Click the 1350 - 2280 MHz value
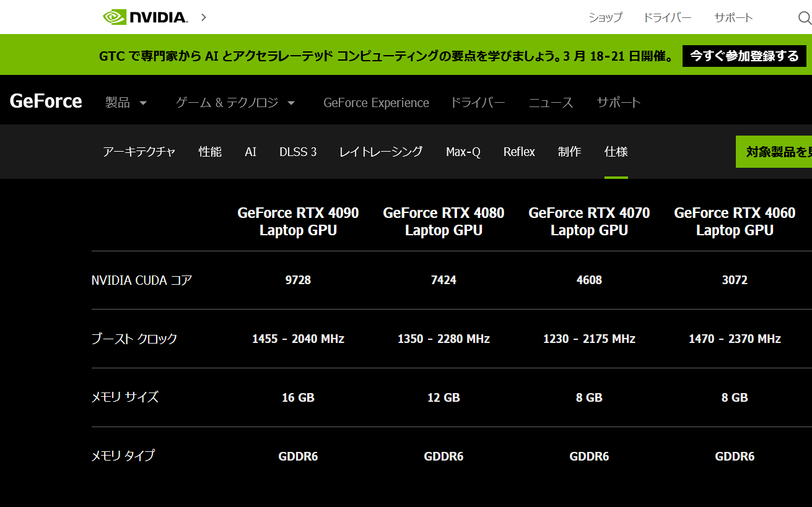This screenshot has height=507, width=812. (x=443, y=339)
